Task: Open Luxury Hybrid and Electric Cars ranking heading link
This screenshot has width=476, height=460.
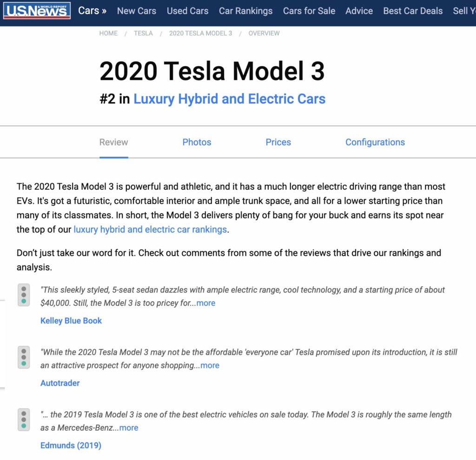Action: 229,99
